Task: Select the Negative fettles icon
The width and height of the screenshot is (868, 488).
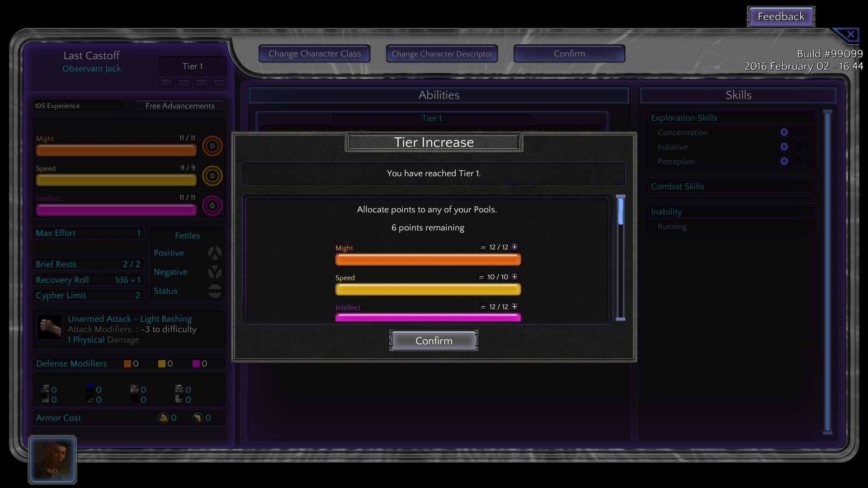Action: click(215, 272)
